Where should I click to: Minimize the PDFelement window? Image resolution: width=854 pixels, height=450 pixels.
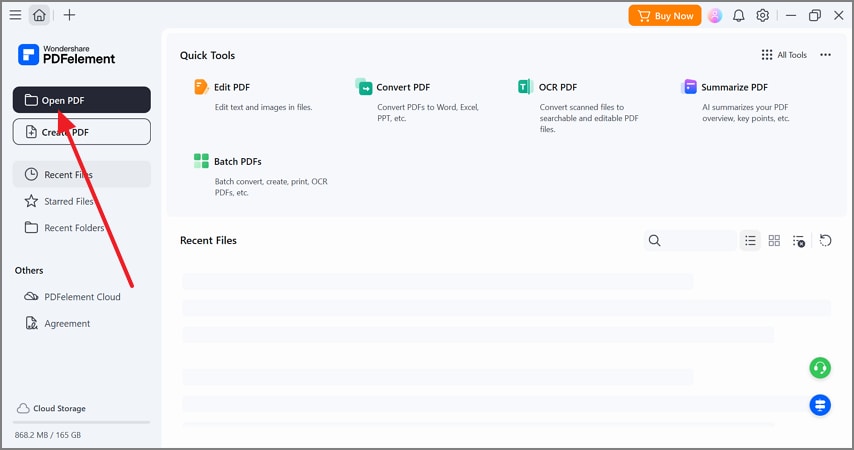click(x=791, y=16)
